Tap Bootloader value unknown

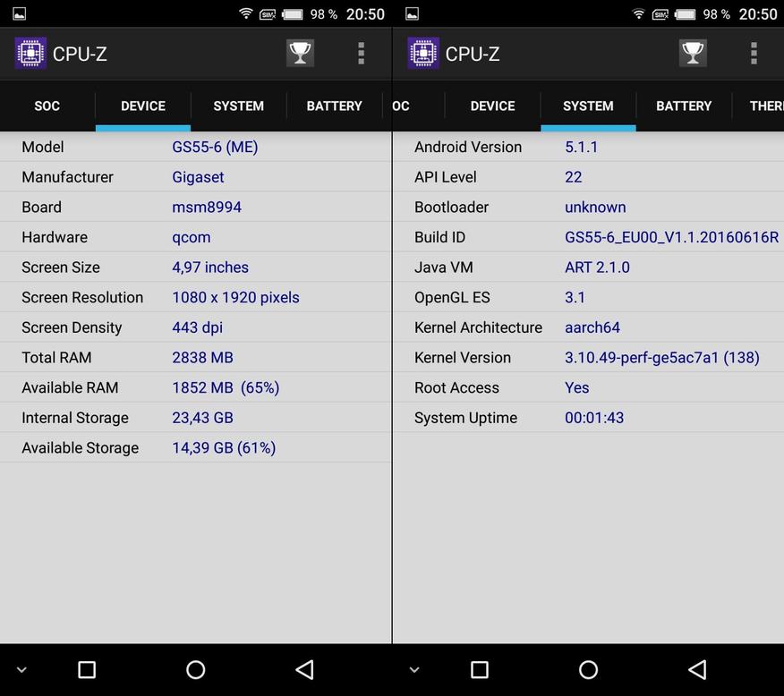[595, 207]
